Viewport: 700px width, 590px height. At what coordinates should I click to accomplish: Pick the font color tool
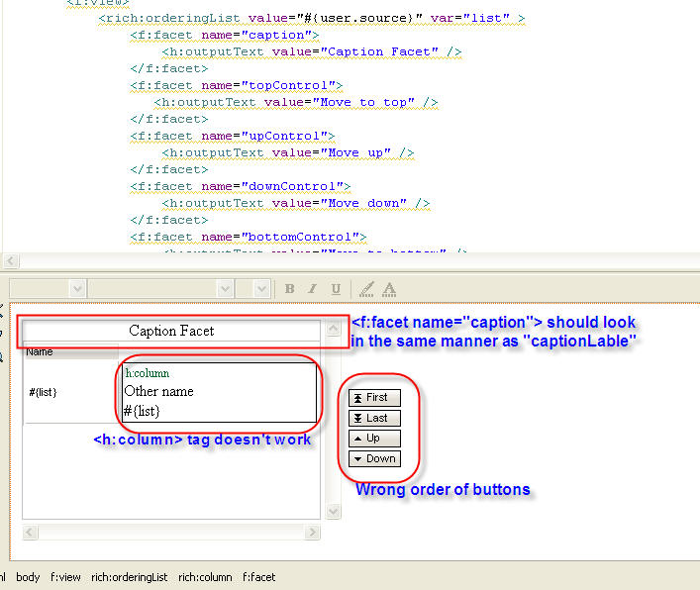coord(389,289)
